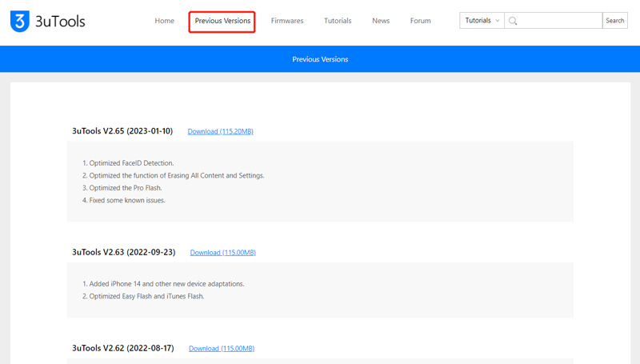This screenshot has height=364, width=640.
Task: Select the heading 3uTools V2.62 (2022-08-17)
Action: pyautogui.click(x=123, y=348)
